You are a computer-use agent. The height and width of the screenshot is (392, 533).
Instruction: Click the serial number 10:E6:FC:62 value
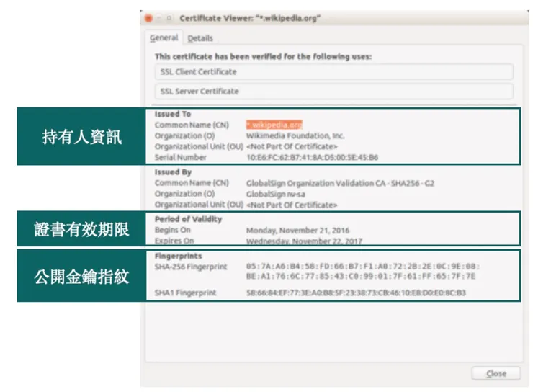(x=312, y=157)
